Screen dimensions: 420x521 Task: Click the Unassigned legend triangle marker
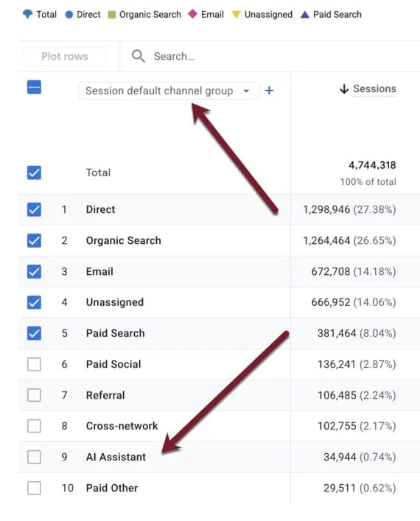236,15
